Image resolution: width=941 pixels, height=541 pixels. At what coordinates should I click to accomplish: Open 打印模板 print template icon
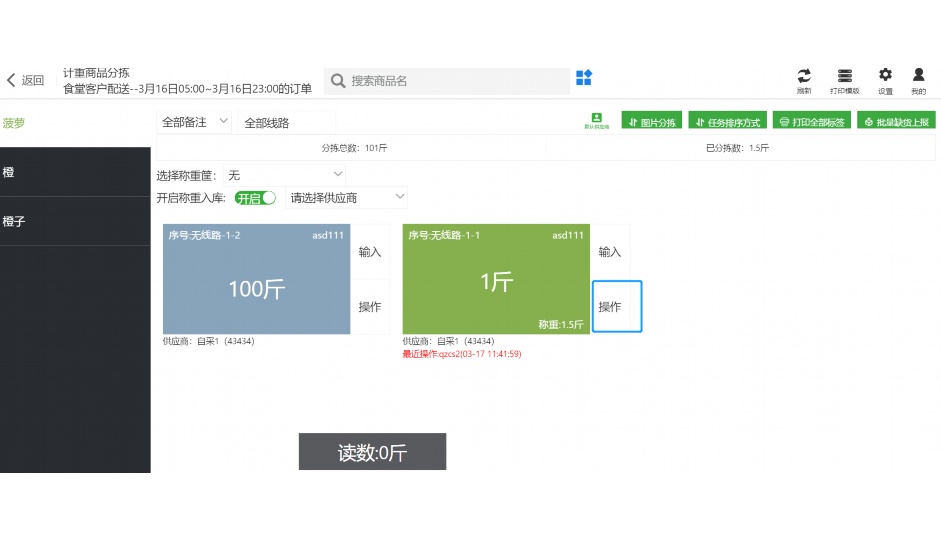pyautogui.click(x=845, y=79)
